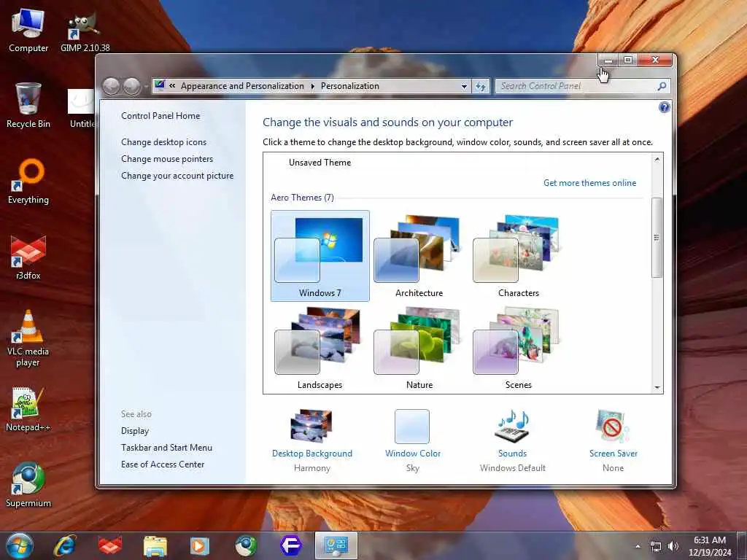Launch Internet Explorer from the taskbar

(x=65, y=545)
